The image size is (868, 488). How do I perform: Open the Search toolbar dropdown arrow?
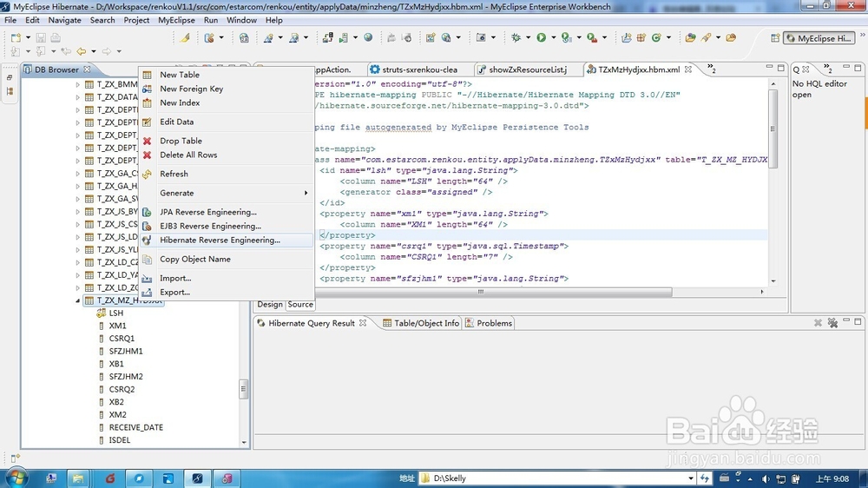pyautogui.click(x=718, y=37)
